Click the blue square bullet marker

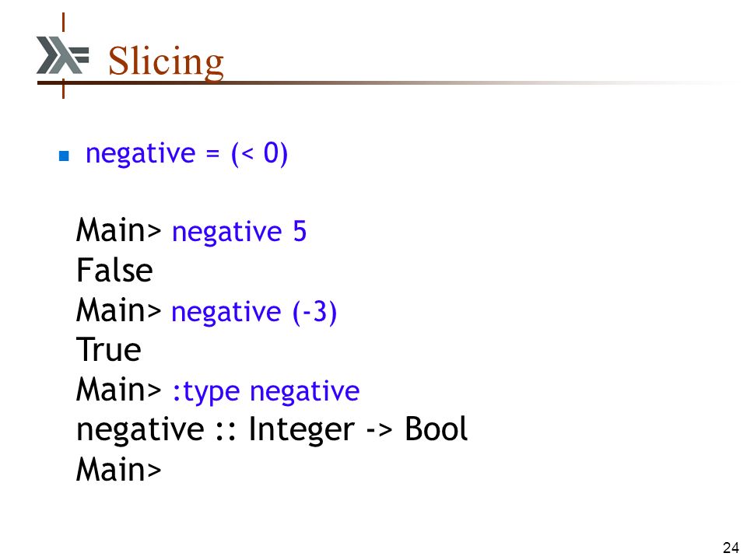[x=64, y=156]
